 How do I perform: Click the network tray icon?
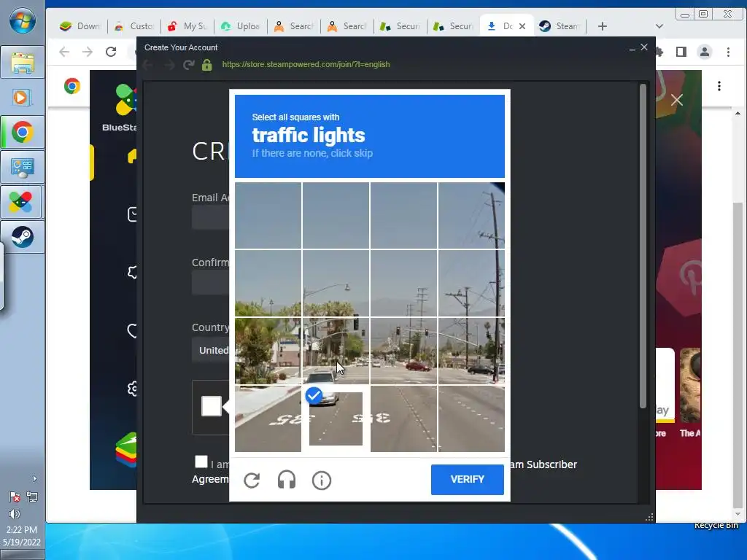click(32, 497)
